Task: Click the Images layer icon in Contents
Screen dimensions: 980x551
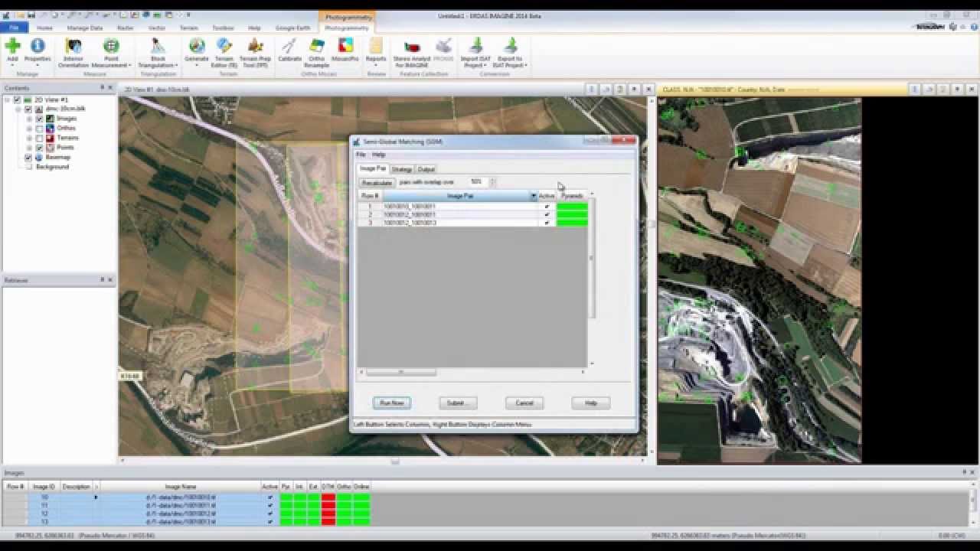Action: 50,119
